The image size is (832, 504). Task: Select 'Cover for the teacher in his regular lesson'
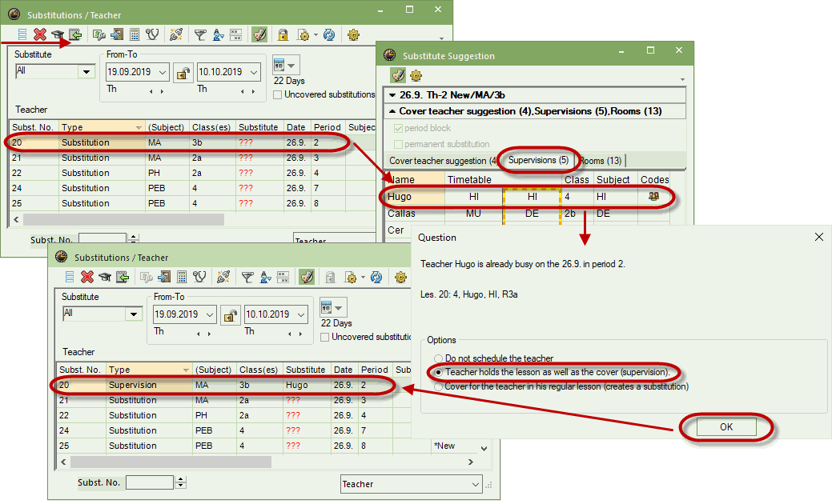click(x=438, y=387)
